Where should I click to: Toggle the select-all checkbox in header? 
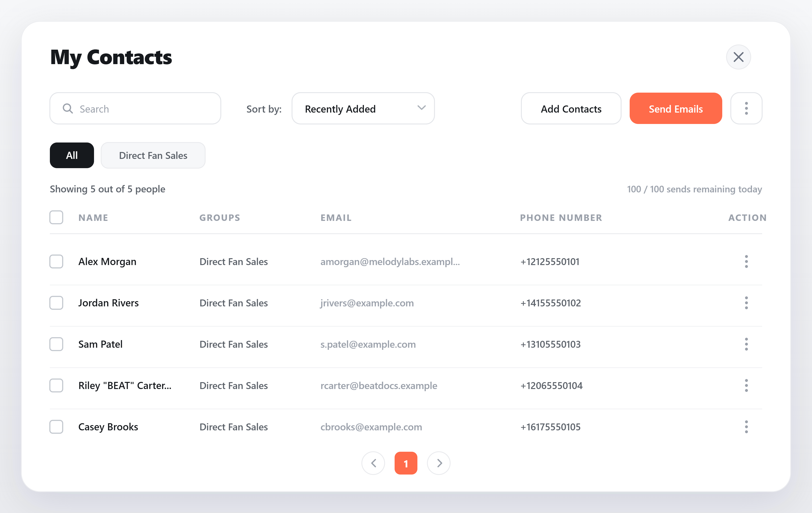[56, 218]
